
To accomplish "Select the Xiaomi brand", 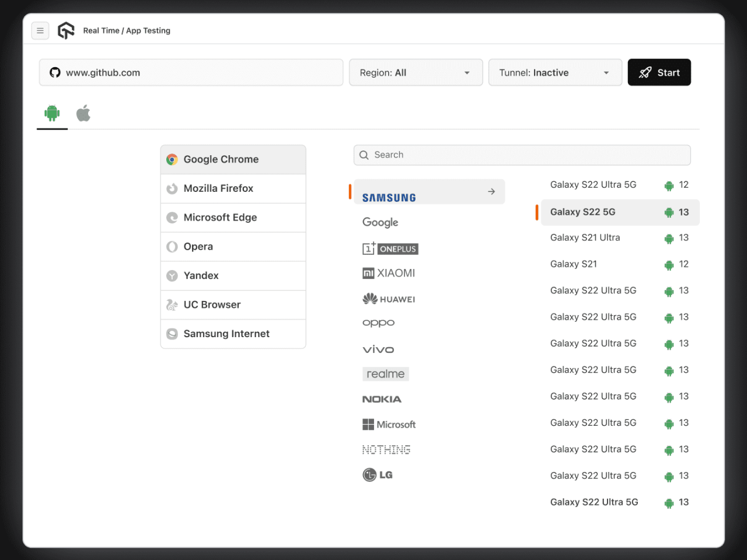I will [389, 273].
